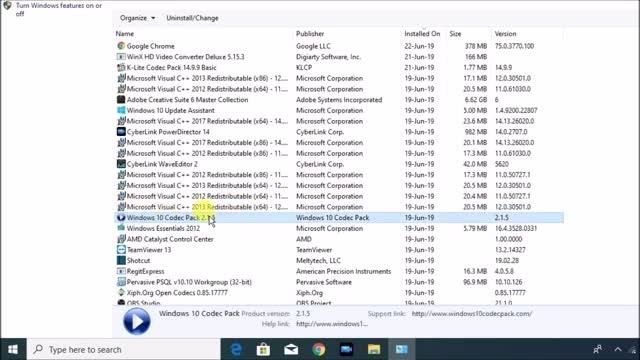Sort the list by Publisher column
The width and height of the screenshot is (640, 360).
(310, 33)
